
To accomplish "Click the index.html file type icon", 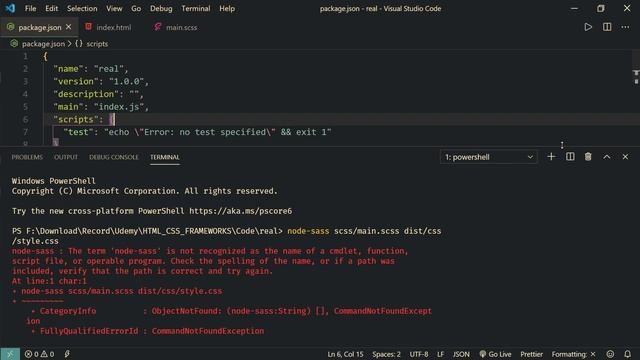I will click(88, 27).
